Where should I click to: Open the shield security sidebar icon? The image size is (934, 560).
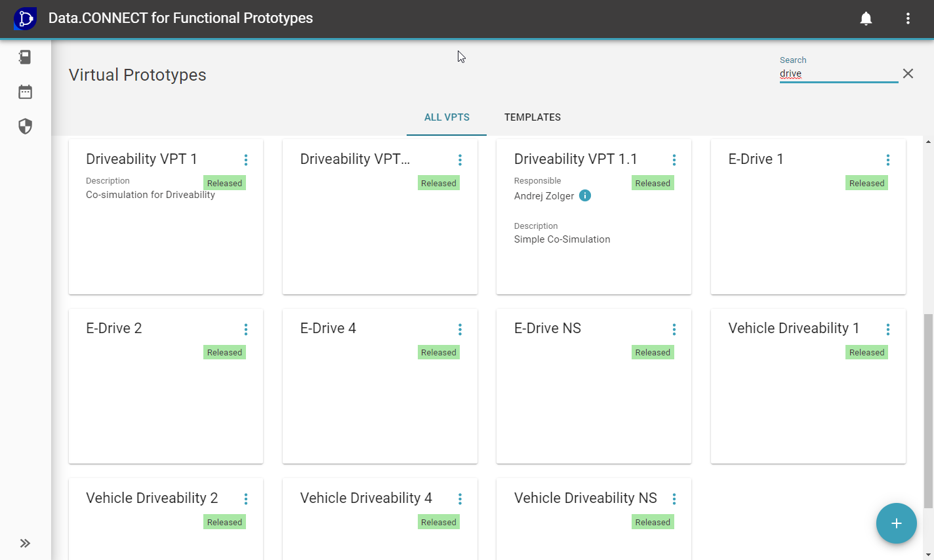pyautogui.click(x=25, y=126)
